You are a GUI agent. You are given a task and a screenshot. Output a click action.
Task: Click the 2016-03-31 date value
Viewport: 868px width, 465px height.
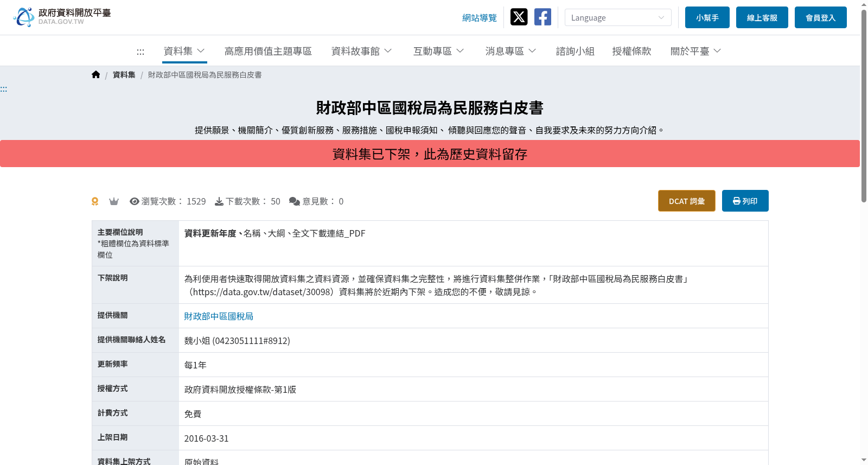pos(207,438)
